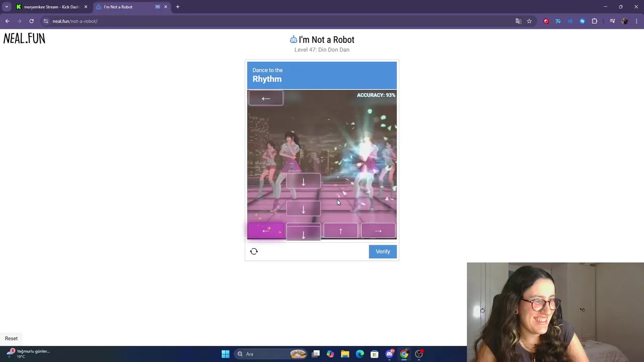The image size is (644, 362).
Task: Click the webcam overlay video
Action: [555, 312]
